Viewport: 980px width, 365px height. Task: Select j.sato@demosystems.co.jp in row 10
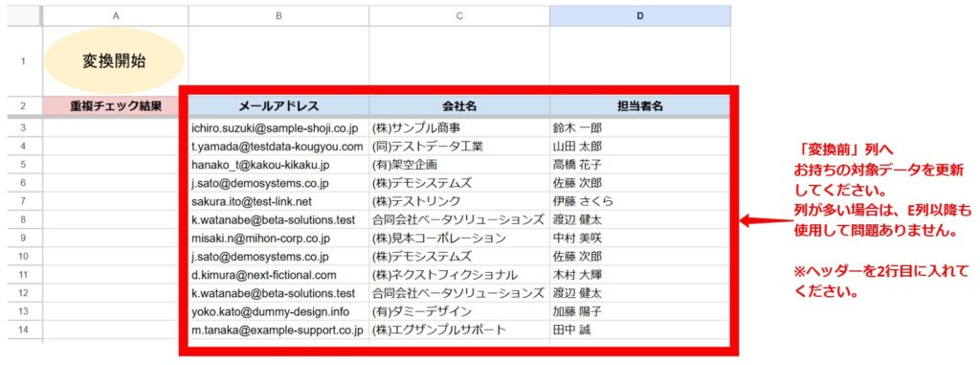278,256
